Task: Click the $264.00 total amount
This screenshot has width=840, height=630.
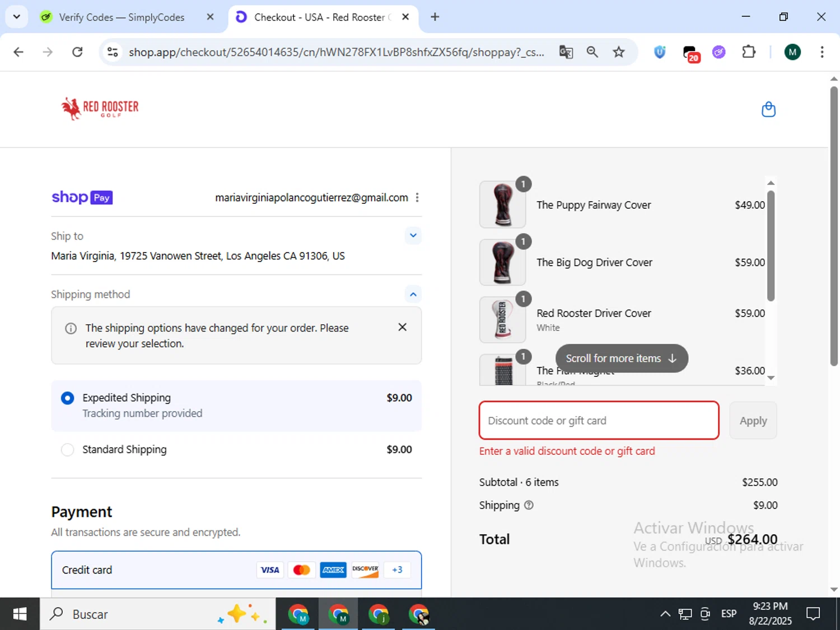Action: [x=752, y=539]
